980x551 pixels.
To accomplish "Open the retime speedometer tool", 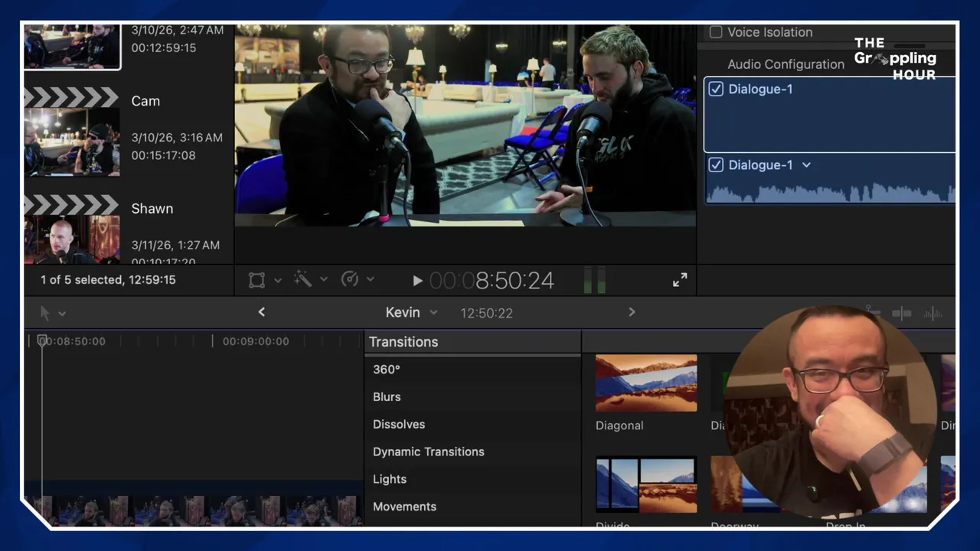I will tap(350, 280).
